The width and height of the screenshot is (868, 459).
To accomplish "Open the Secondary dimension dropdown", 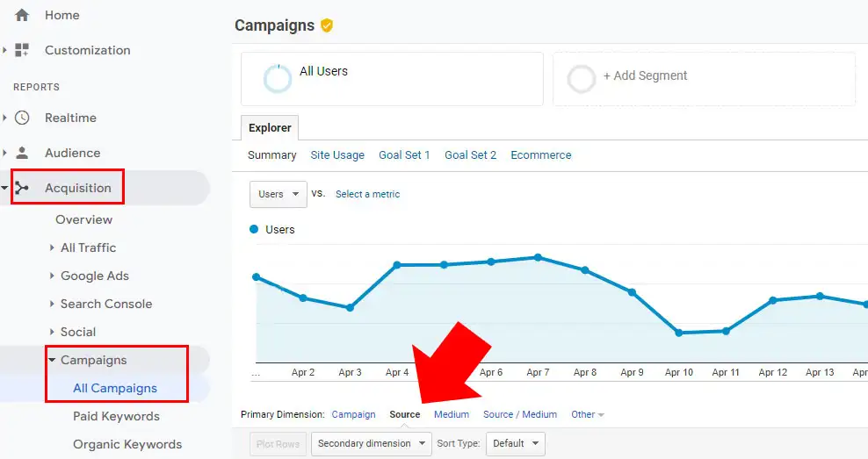I will click(x=371, y=444).
